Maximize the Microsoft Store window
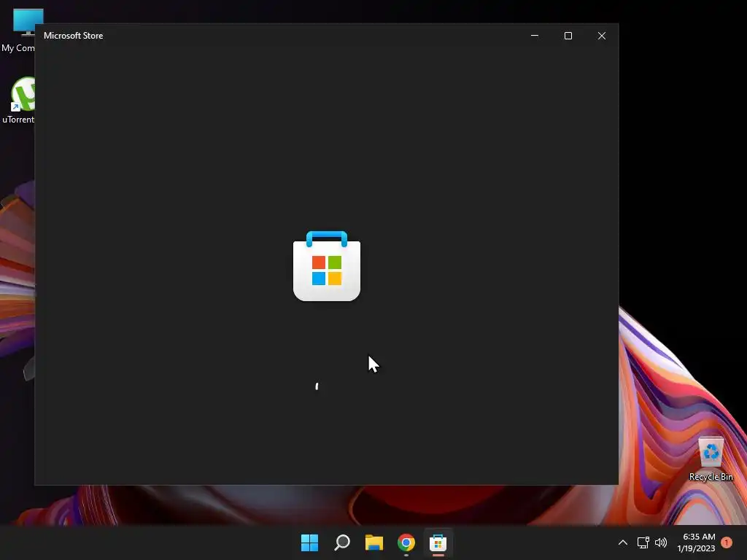 click(x=568, y=36)
